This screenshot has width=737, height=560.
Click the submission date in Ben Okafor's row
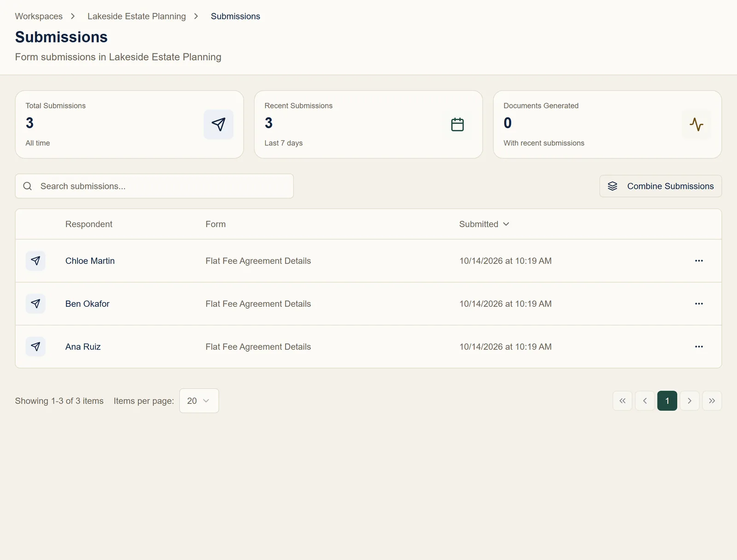pyautogui.click(x=505, y=303)
